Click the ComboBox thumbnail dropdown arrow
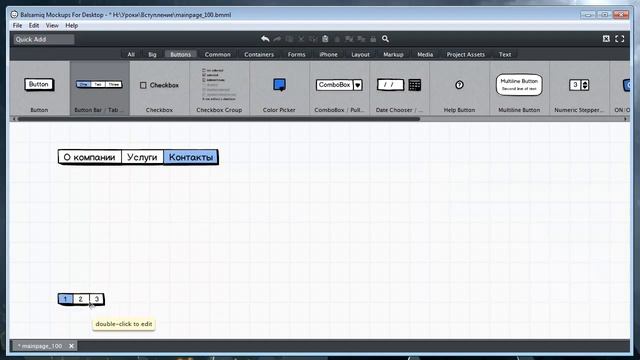Screen dimensions: 640x360 tap(358, 85)
